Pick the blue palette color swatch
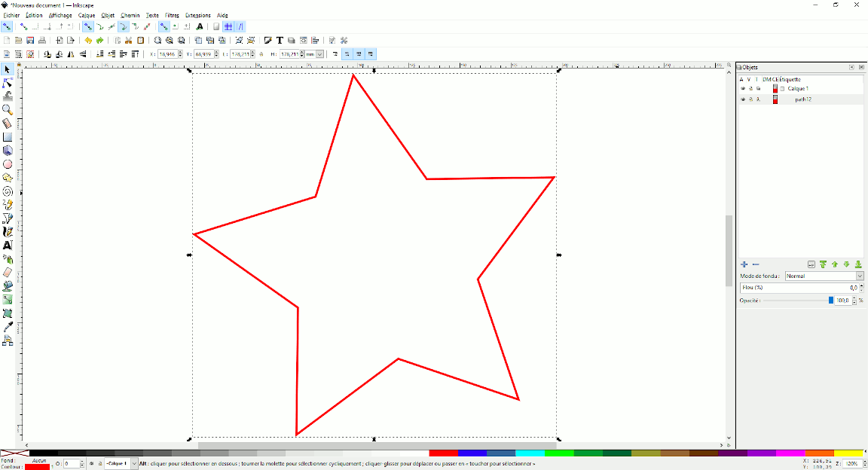868x470 pixels. pyautogui.click(x=472, y=453)
